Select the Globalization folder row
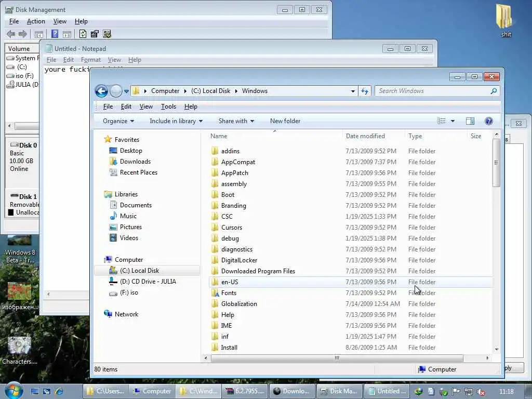Viewport: 532px width, 399px height. coord(351,303)
